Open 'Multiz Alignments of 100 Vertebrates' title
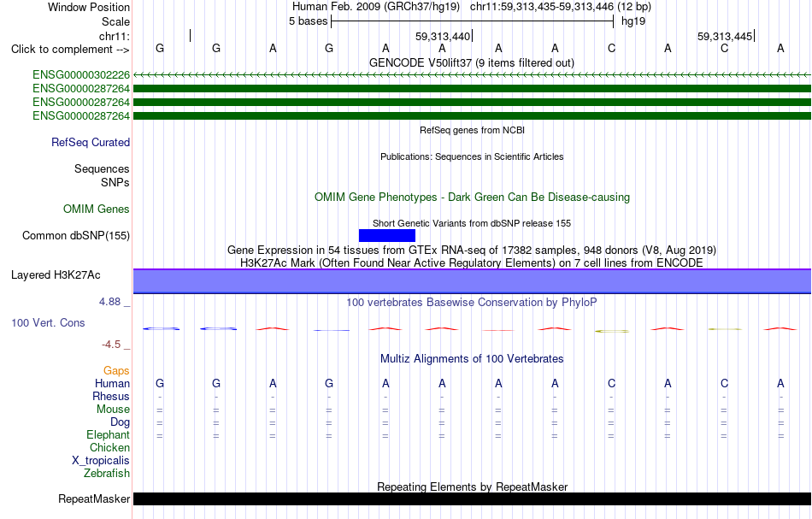This screenshot has height=519, width=812. tap(472, 358)
